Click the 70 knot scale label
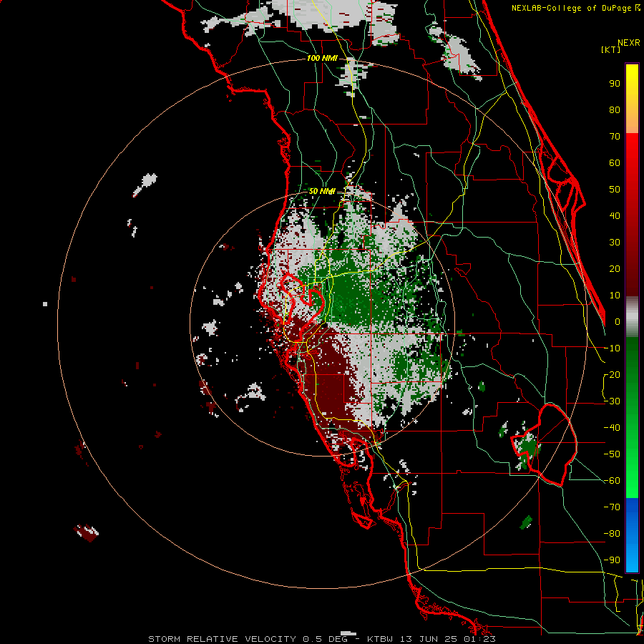 click(615, 137)
